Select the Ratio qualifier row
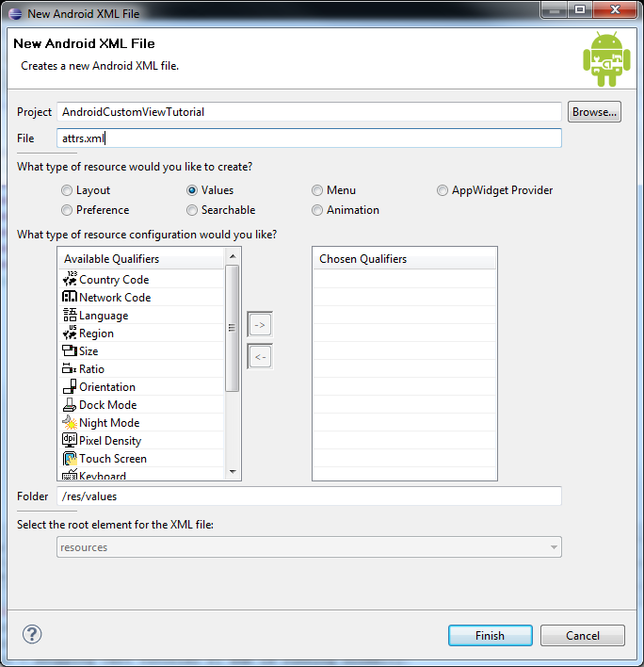Viewport: 644px width, 667px height. pos(140,368)
